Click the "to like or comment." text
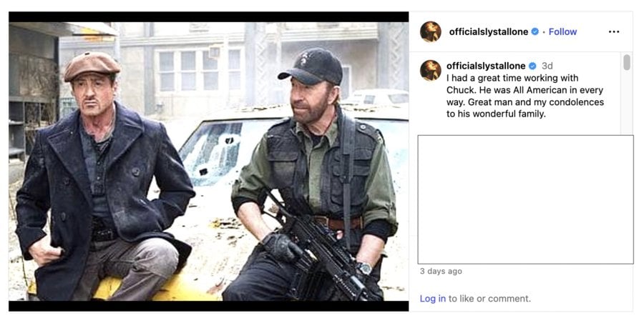 489,299
